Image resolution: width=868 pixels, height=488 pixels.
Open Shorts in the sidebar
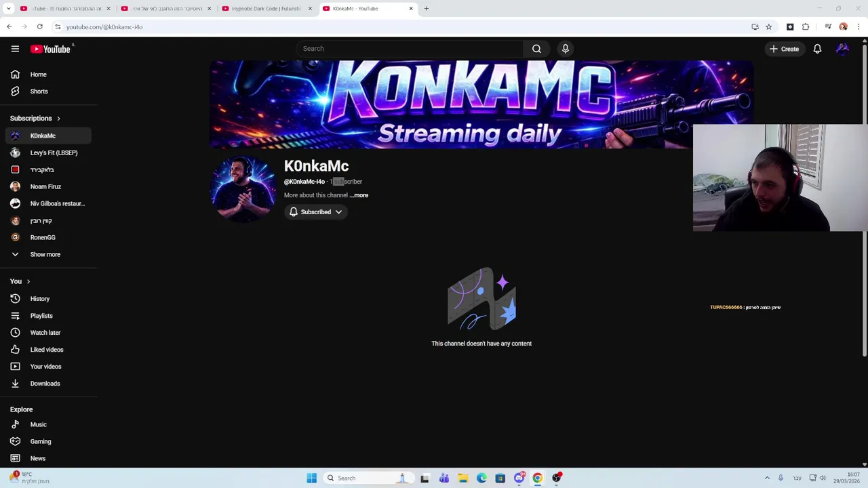48,91
